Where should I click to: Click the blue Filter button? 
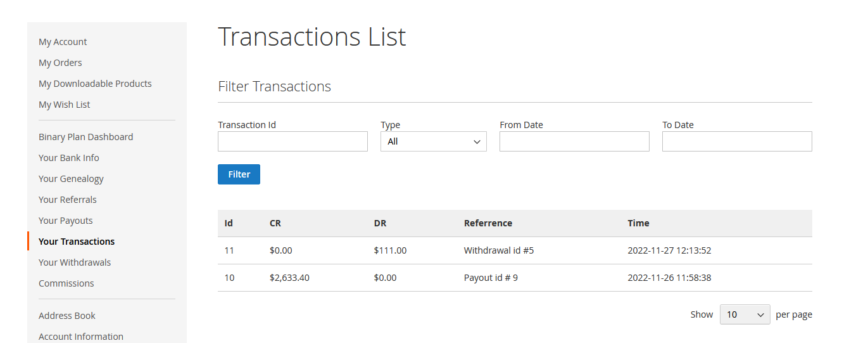tap(239, 174)
